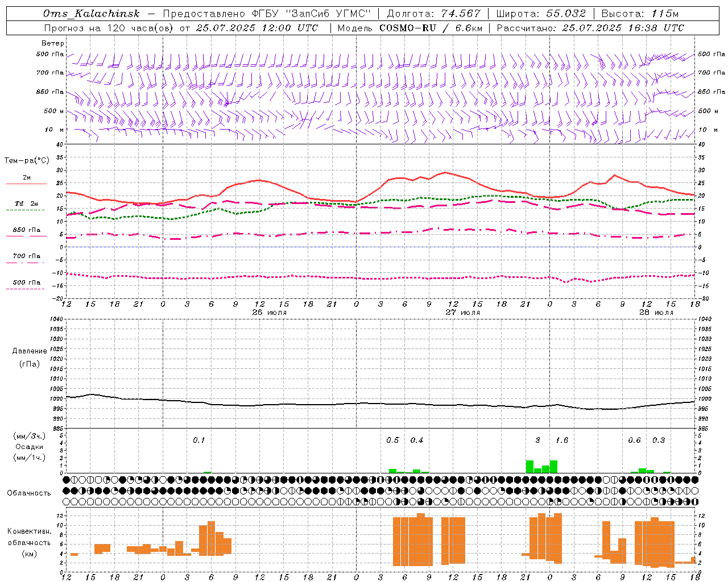
Task: Click the Давление pressure panel label
Action: tap(30, 351)
